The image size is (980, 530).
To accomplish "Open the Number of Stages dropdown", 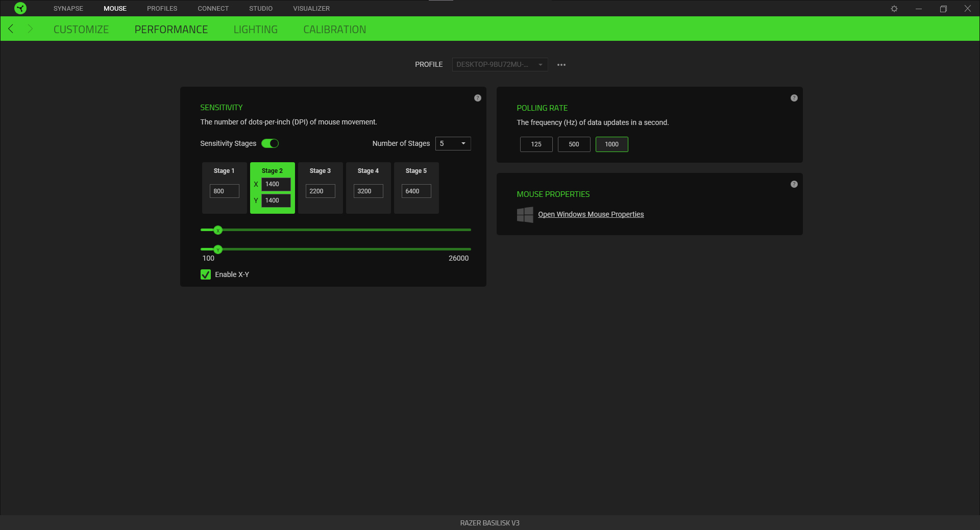I will pos(453,143).
